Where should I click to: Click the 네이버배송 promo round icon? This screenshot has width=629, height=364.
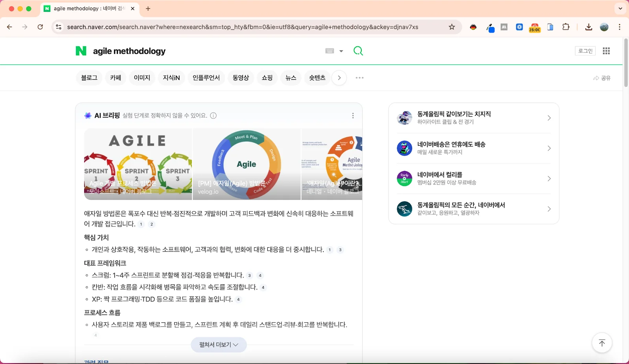pyautogui.click(x=405, y=148)
